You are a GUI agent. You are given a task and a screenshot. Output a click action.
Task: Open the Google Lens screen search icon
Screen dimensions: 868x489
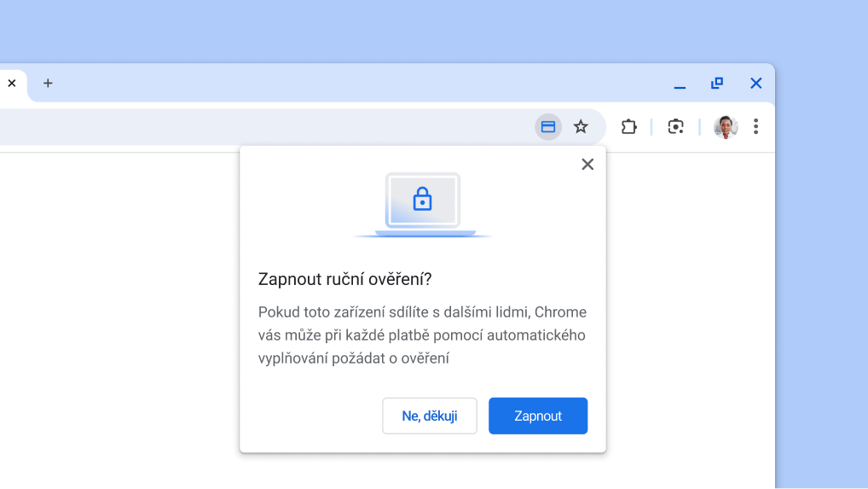pyautogui.click(x=675, y=127)
